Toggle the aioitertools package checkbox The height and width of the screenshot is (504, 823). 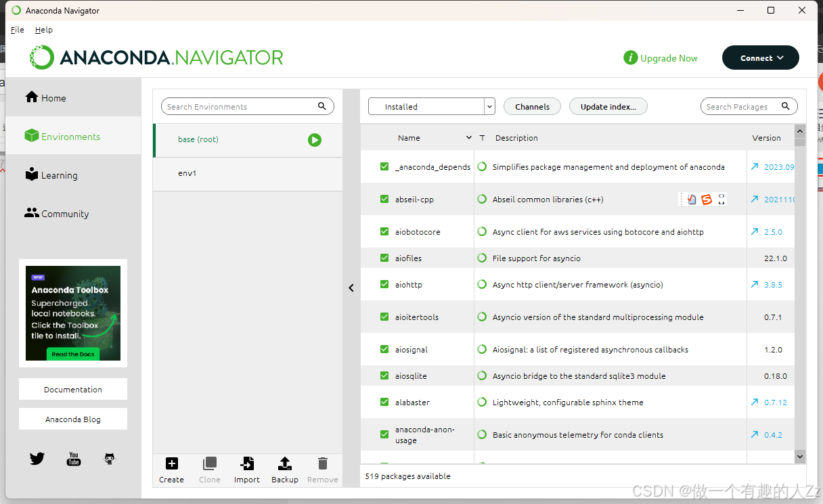[384, 317]
